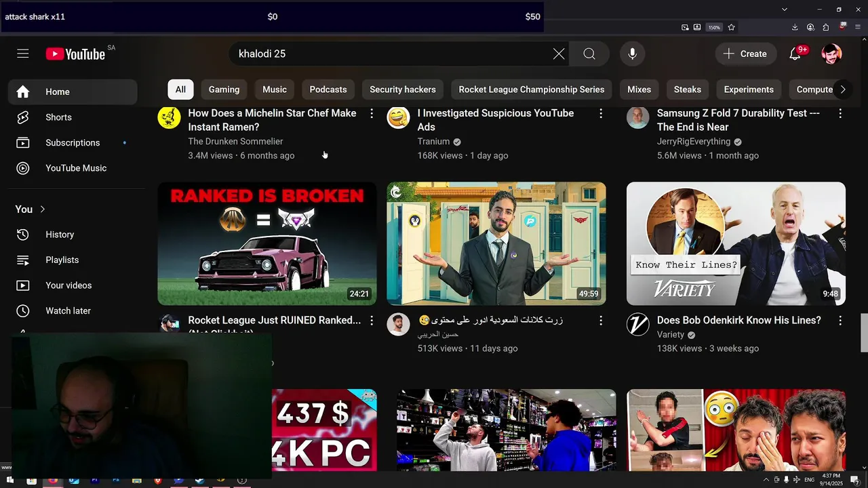Open the browser list-all-tabs dropdown arrow
Image resolution: width=868 pixels, height=488 pixels.
(x=785, y=9)
